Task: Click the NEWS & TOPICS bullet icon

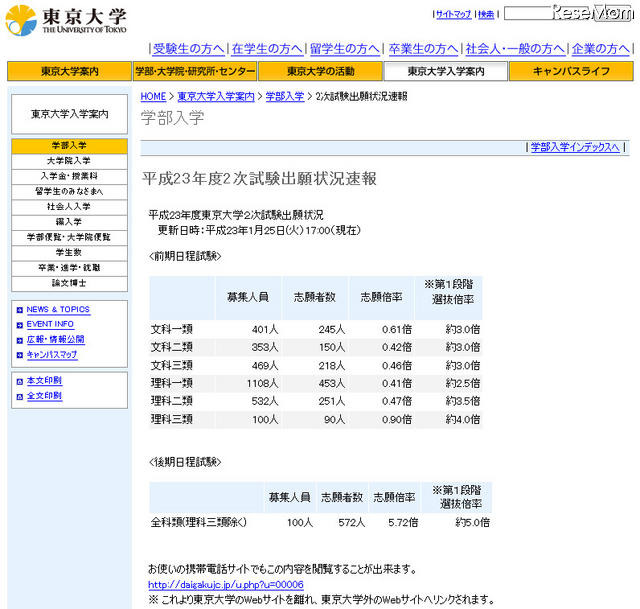Action: point(20,310)
